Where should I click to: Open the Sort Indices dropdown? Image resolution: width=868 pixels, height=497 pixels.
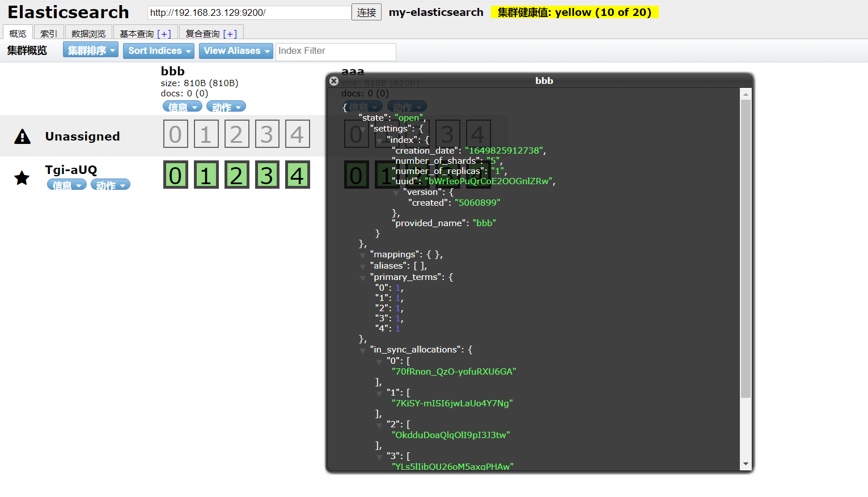point(159,50)
